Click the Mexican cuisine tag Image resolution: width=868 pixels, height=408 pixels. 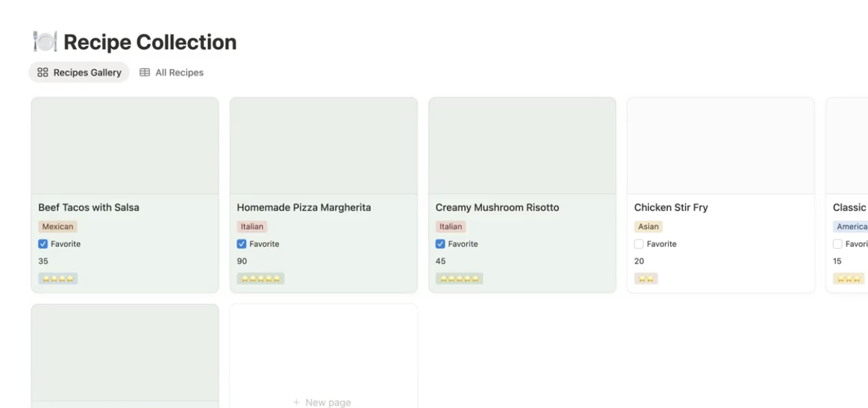tap(58, 226)
